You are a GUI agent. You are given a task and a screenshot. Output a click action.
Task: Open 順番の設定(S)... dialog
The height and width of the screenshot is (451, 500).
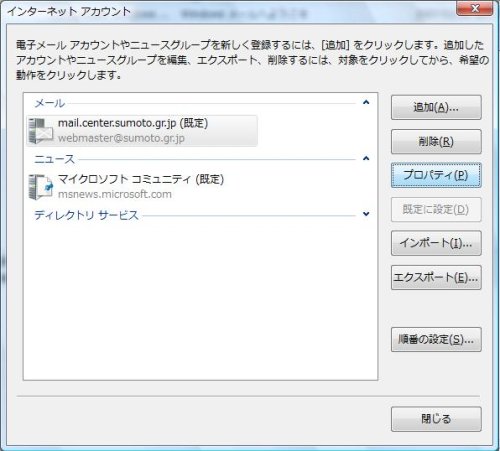coord(436,340)
